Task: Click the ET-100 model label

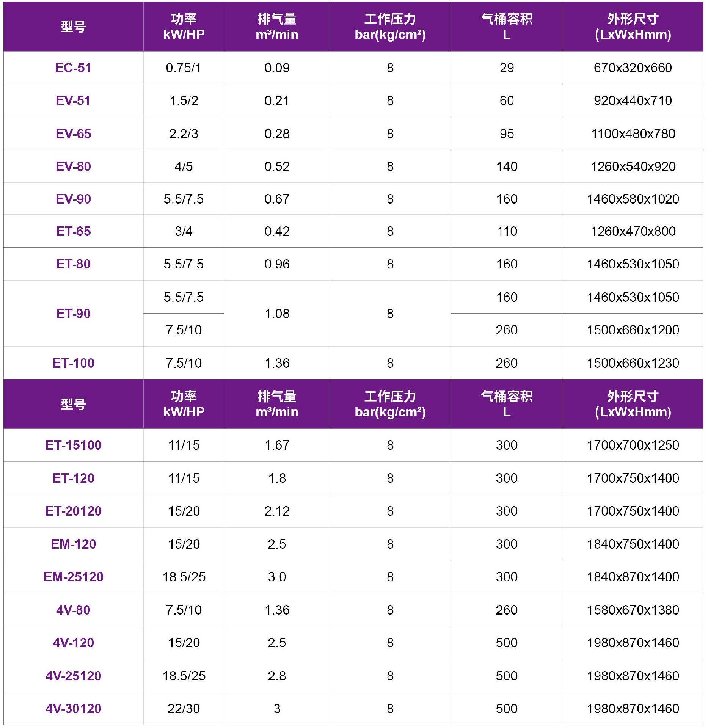Action: tap(73, 363)
